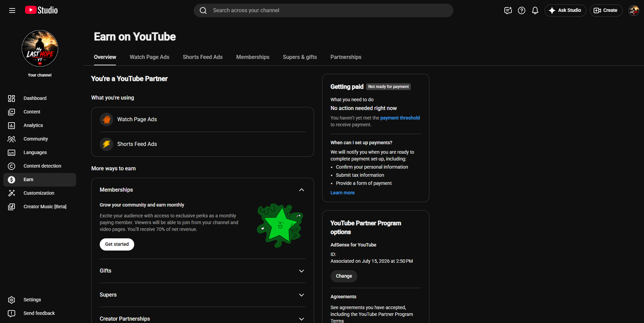Screen dimensions: 644x323
Task: Collapse the Memberships section chevron
Action: point(302,190)
